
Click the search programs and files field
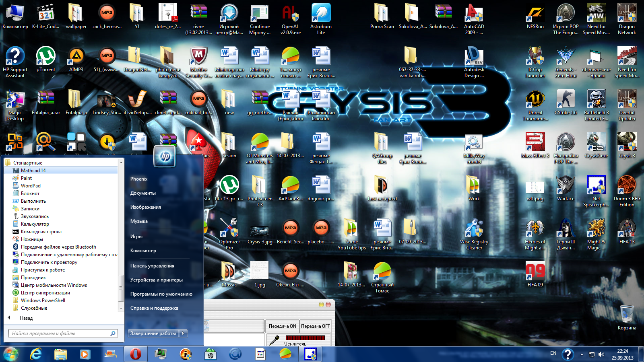pyautogui.click(x=63, y=333)
